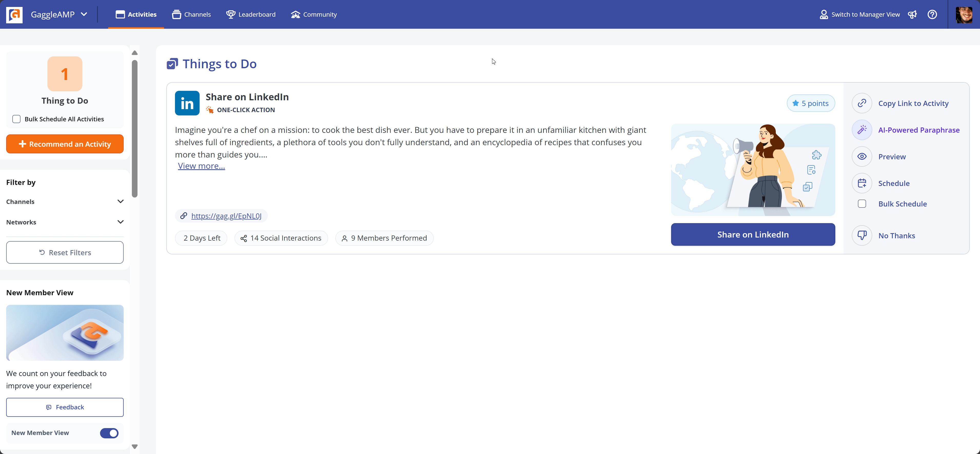This screenshot has height=454, width=980.
Task: Click the Copy Link to Activity icon
Action: 863,103
